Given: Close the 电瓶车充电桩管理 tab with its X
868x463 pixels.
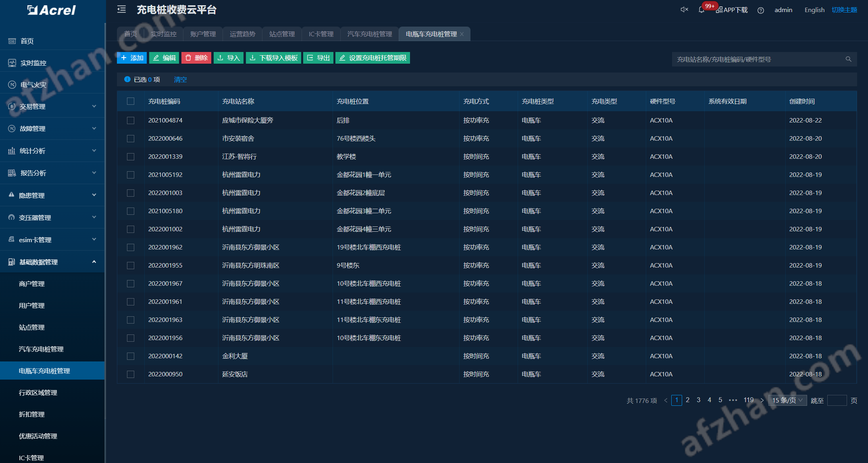Looking at the screenshot, I should pyautogui.click(x=462, y=34).
